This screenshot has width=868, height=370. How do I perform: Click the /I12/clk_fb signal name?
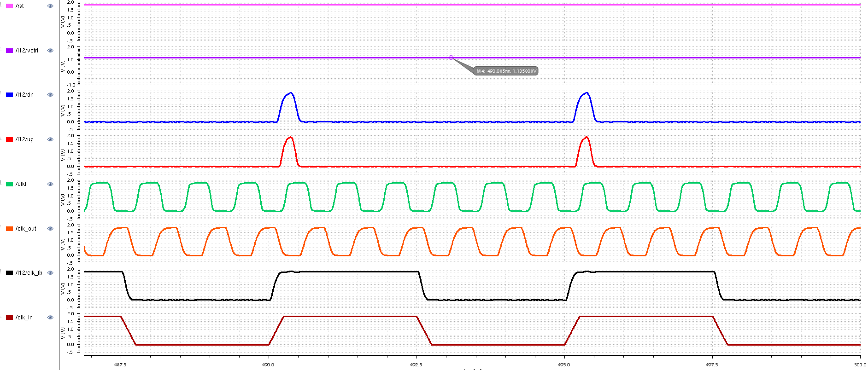coord(29,273)
